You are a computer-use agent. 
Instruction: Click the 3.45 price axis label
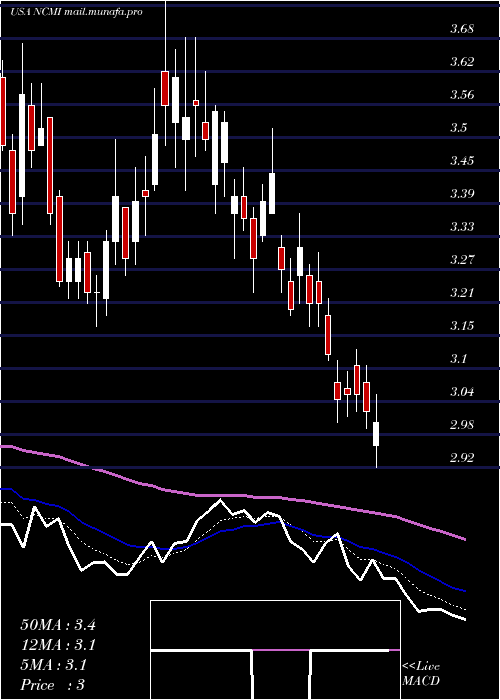pos(461,160)
